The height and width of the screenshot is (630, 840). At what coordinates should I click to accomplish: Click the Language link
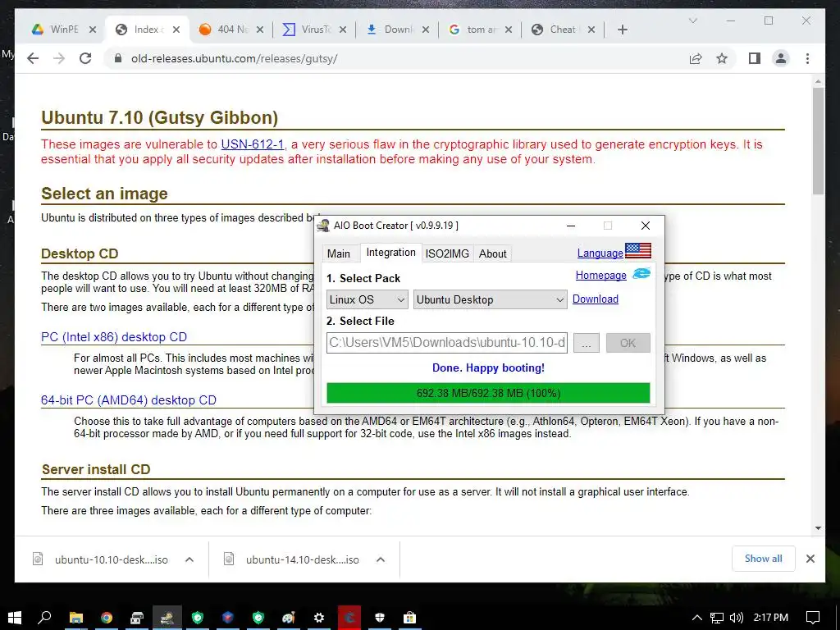pyautogui.click(x=600, y=253)
